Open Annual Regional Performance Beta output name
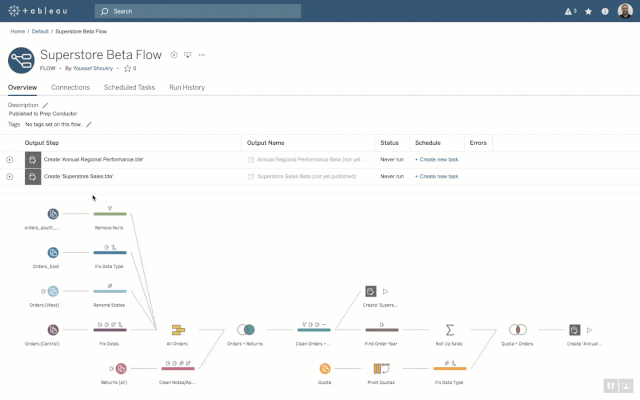Viewport: 640px width, 400px height. 311,160
